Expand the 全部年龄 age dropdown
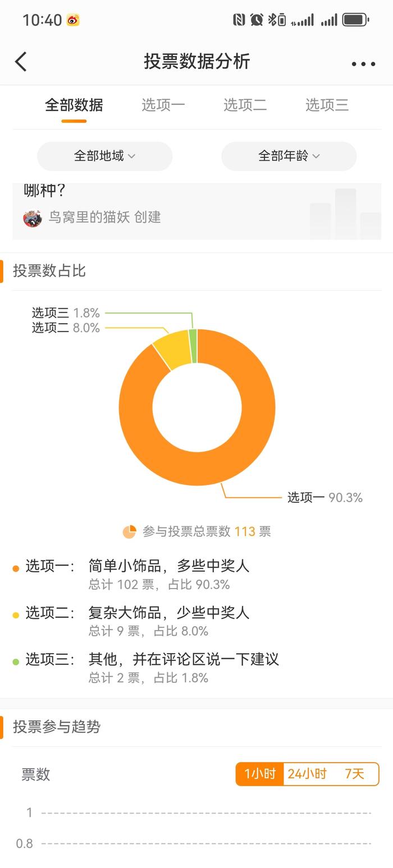393x868 pixels. click(x=289, y=156)
